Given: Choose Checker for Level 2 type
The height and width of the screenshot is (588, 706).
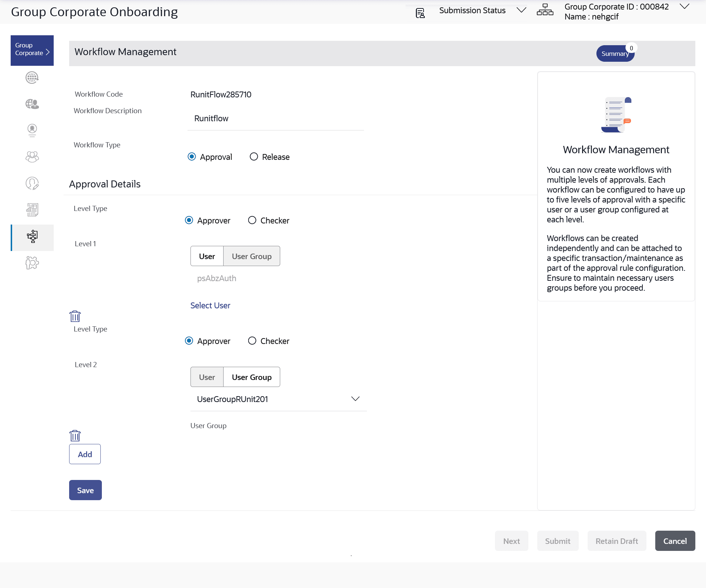Looking at the screenshot, I should (x=252, y=341).
